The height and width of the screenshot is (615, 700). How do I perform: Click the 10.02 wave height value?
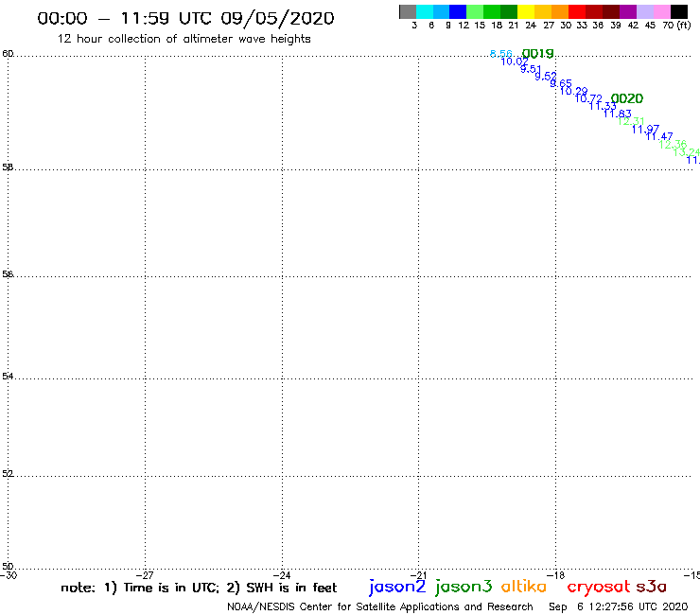515,61
